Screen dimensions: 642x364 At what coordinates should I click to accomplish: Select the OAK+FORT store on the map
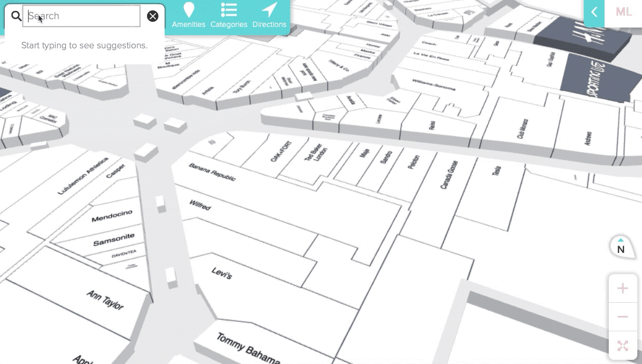click(282, 152)
